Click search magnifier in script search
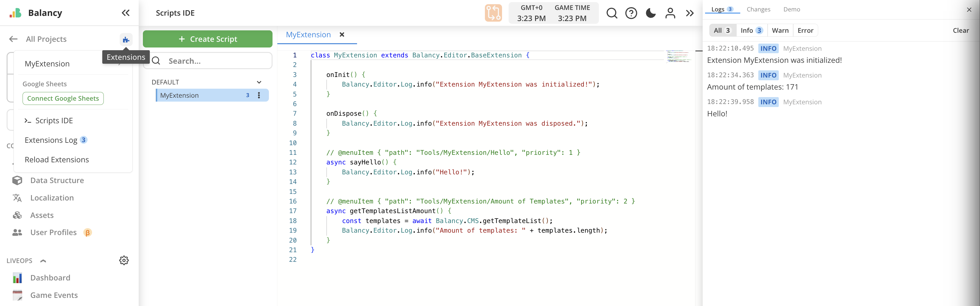This screenshot has width=980, height=306. point(156,61)
